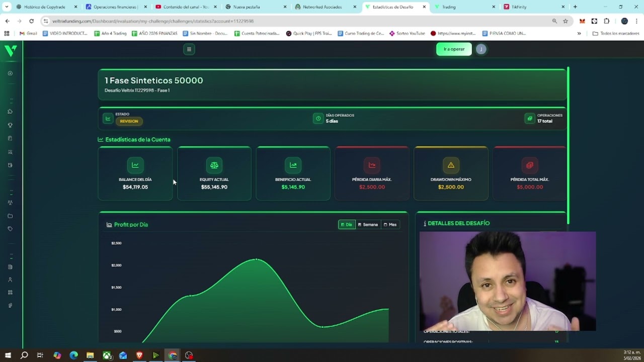Screen dimensions: 644x362
Task: Open the Google apps grid in bookmarks bar
Action: click(7, 34)
